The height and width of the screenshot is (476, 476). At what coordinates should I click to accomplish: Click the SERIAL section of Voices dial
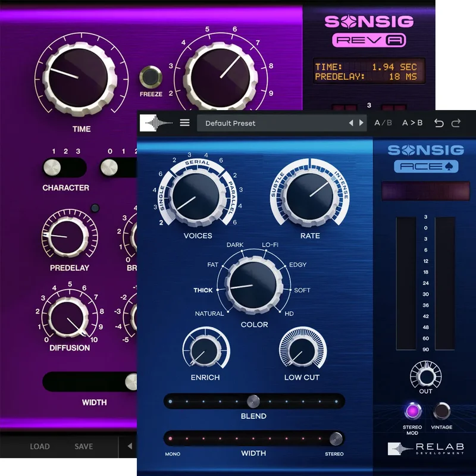coord(198,162)
